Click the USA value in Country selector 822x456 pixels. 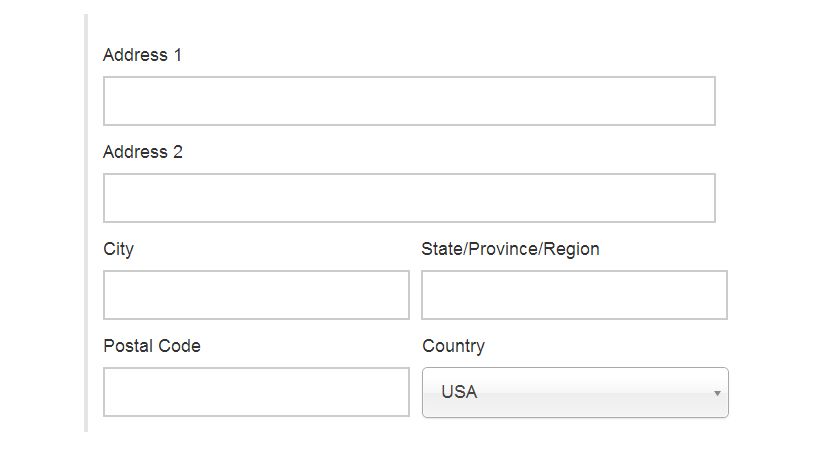pyautogui.click(x=459, y=392)
